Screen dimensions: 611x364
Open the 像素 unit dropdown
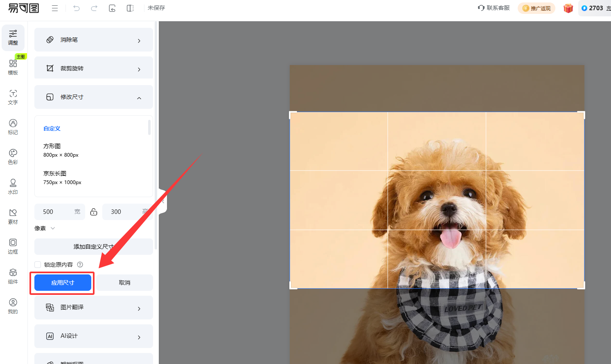[45, 228]
